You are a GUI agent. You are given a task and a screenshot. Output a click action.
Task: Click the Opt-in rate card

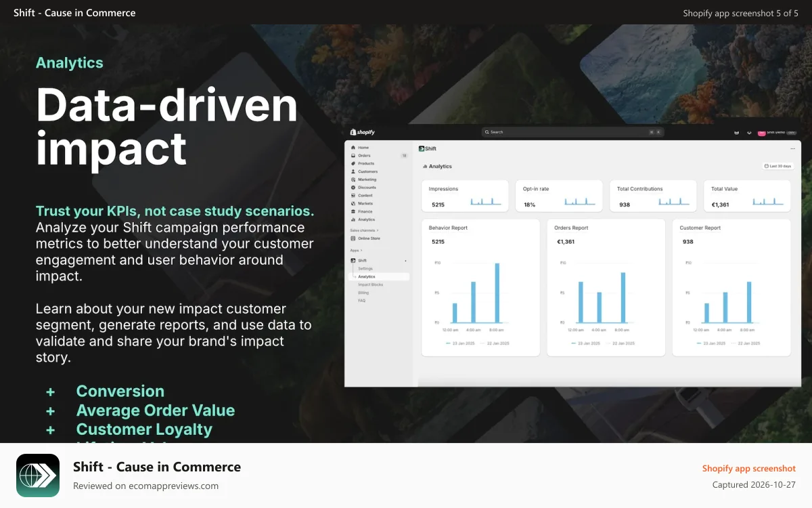pyautogui.click(x=559, y=196)
